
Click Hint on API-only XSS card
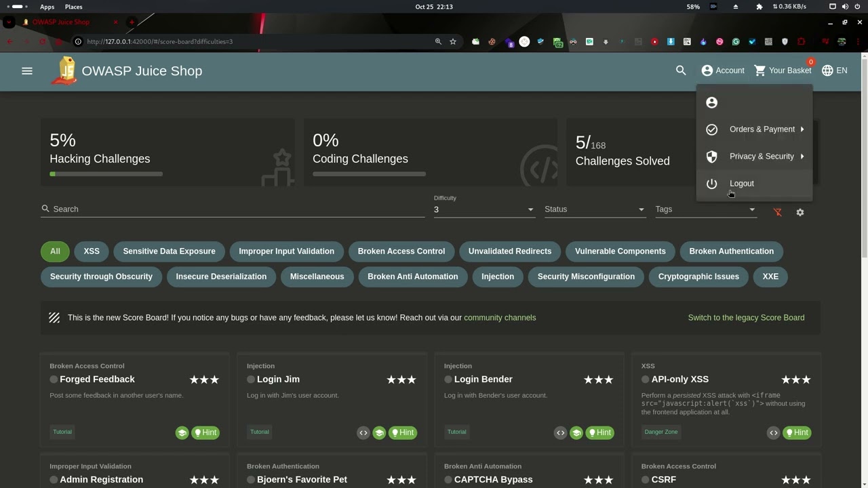pyautogui.click(x=797, y=432)
